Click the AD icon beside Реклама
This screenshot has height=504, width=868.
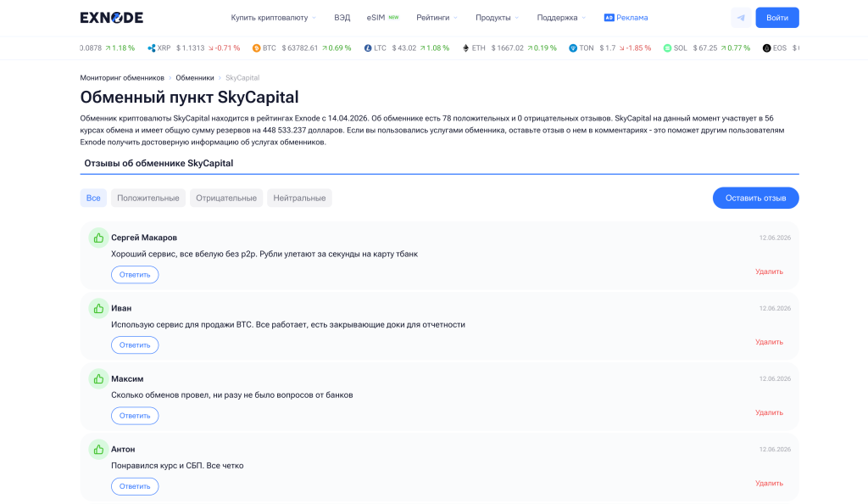(609, 18)
